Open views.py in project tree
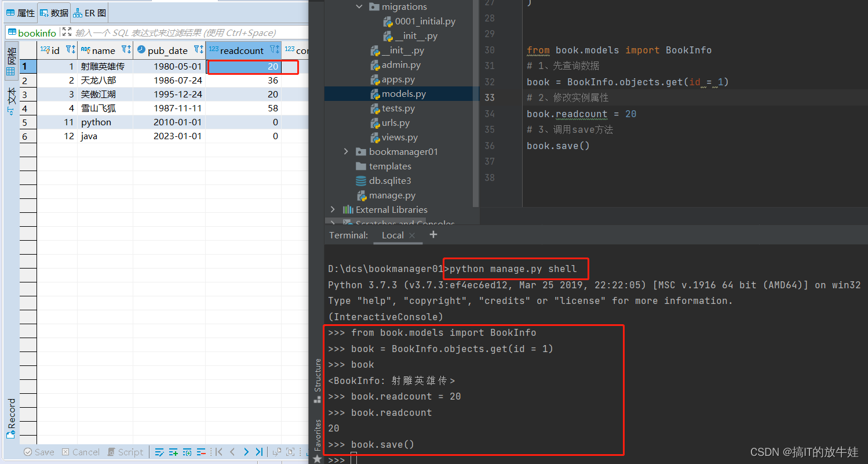This screenshot has width=868, height=464. (x=394, y=137)
